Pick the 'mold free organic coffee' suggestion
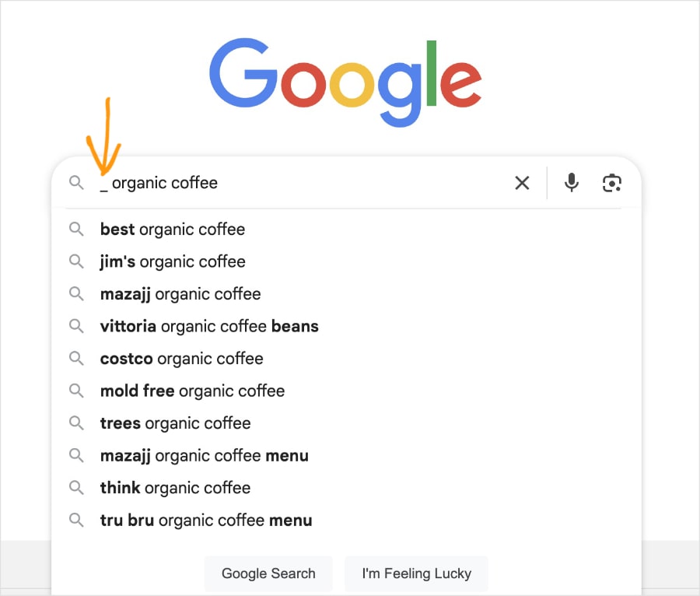The image size is (700, 596). (192, 391)
